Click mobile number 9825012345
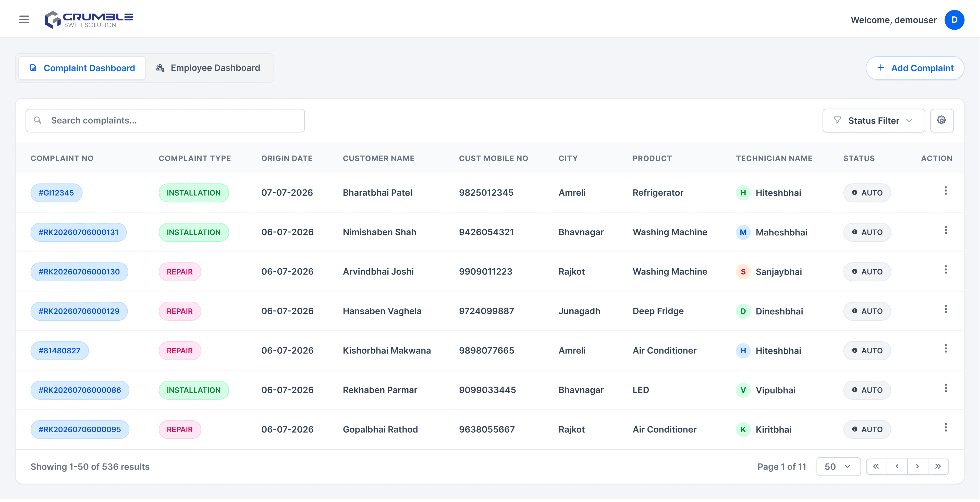 (x=486, y=193)
